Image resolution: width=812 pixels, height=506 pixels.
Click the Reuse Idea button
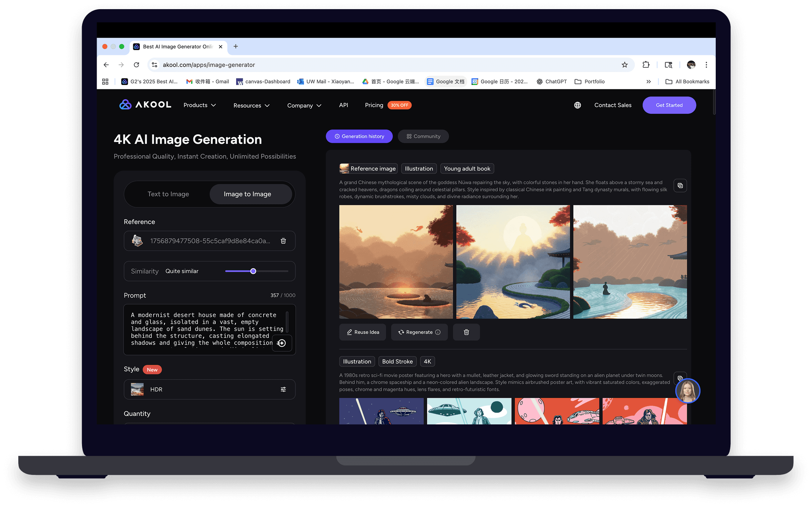pos(362,332)
